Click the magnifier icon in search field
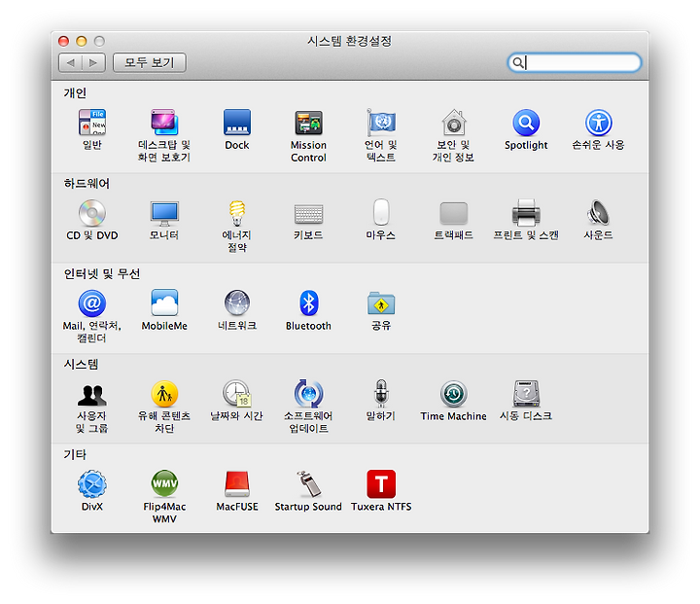 coord(518,62)
